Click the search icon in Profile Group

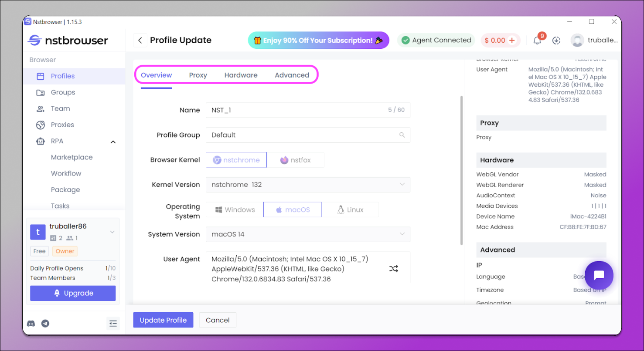coord(402,135)
